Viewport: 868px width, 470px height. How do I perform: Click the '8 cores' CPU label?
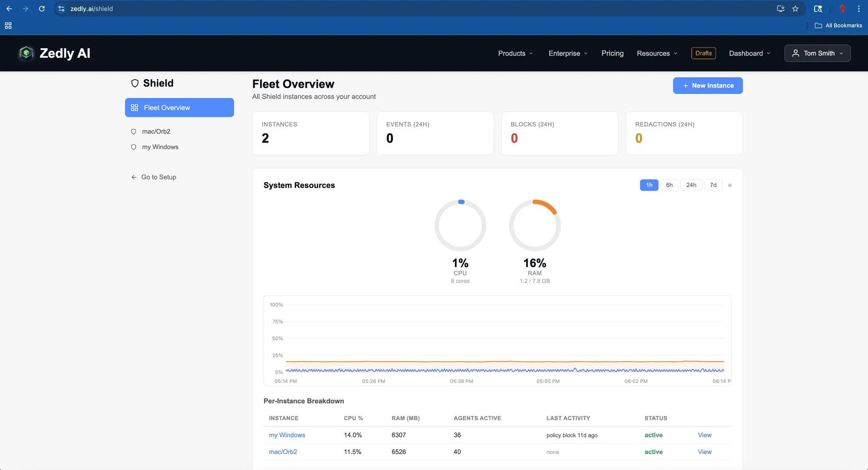point(460,281)
